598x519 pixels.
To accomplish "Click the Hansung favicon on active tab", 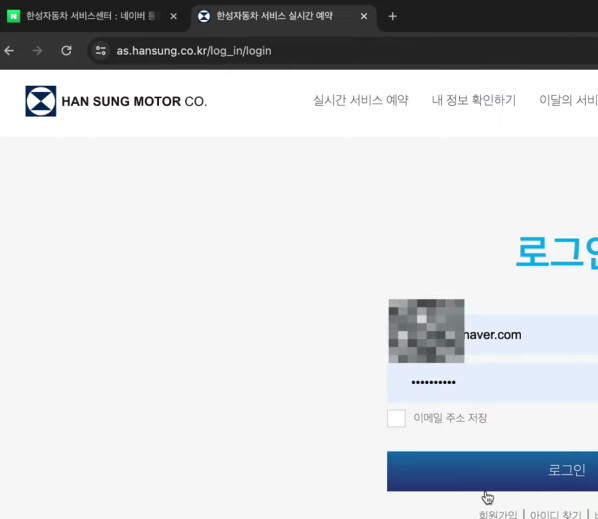I will [x=204, y=16].
